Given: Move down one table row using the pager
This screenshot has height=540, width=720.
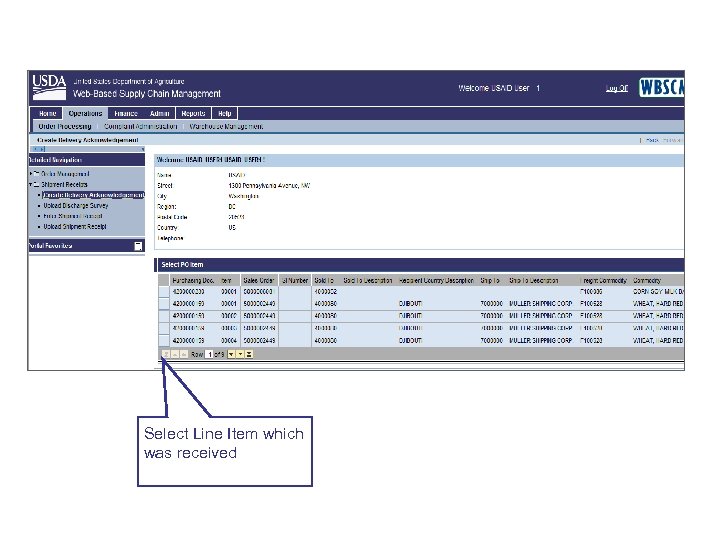Looking at the screenshot, I should 231,354.
